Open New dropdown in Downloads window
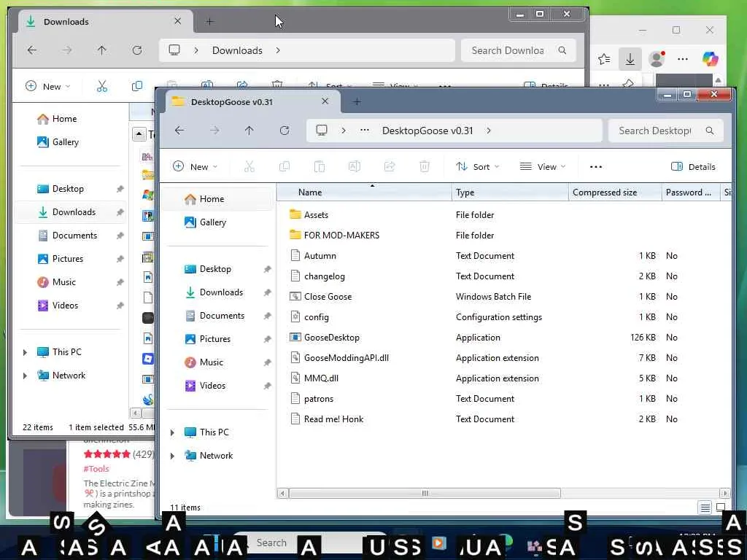 click(47, 86)
